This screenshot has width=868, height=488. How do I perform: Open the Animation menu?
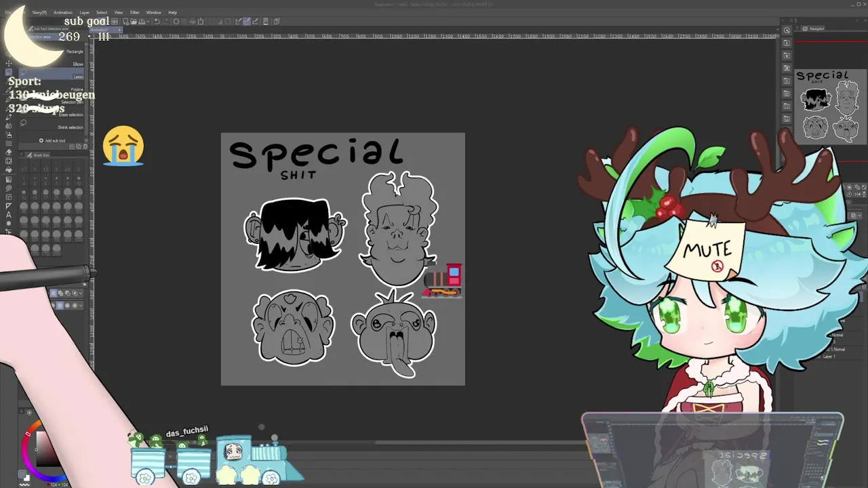coord(63,12)
